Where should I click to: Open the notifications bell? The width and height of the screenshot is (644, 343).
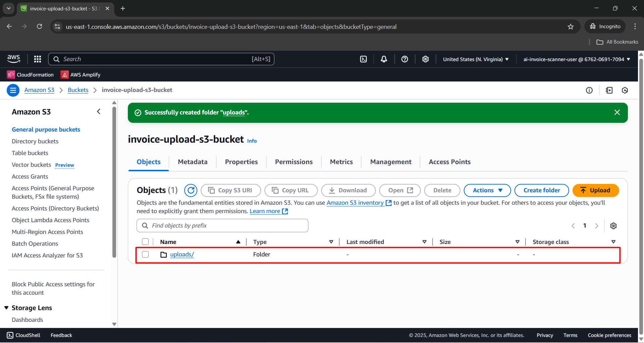coord(384,59)
